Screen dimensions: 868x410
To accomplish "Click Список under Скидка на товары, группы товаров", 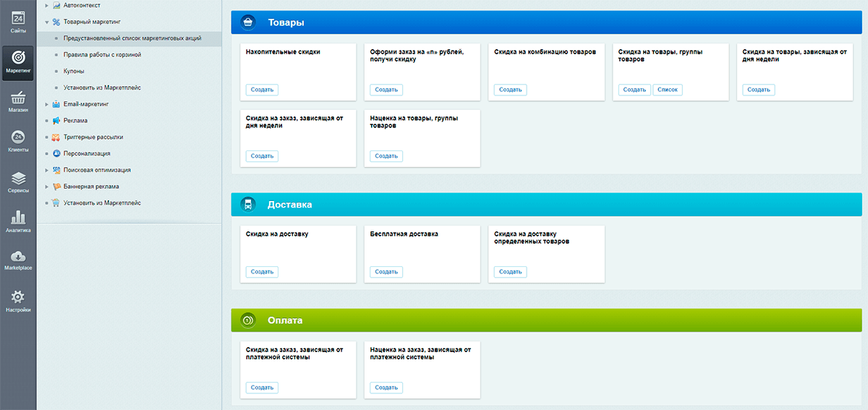I will pos(667,90).
